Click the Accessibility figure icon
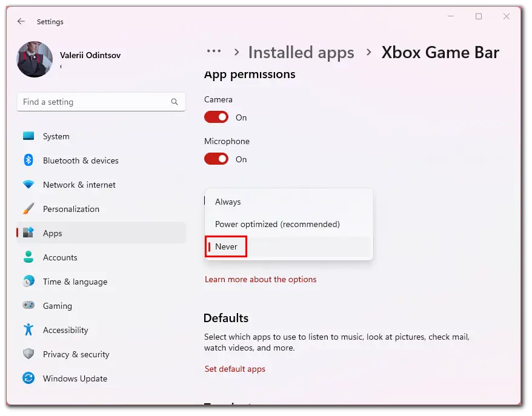This screenshot has width=532, height=416. (28, 329)
